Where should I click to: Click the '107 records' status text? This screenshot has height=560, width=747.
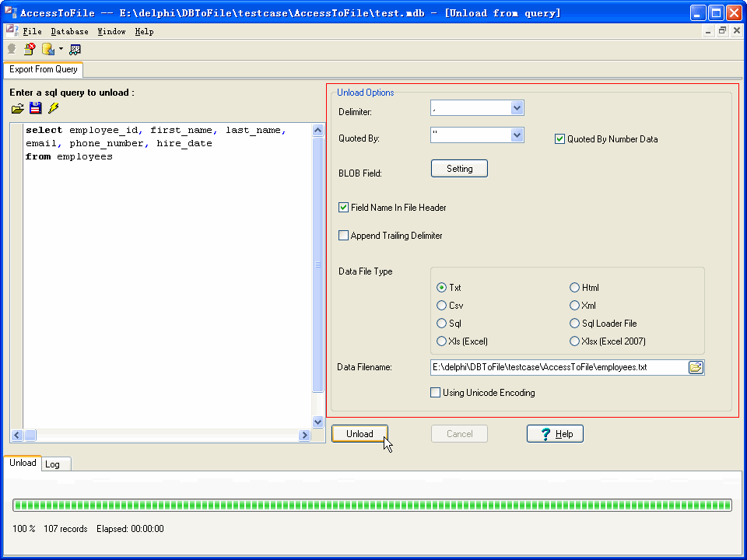pyautogui.click(x=65, y=529)
